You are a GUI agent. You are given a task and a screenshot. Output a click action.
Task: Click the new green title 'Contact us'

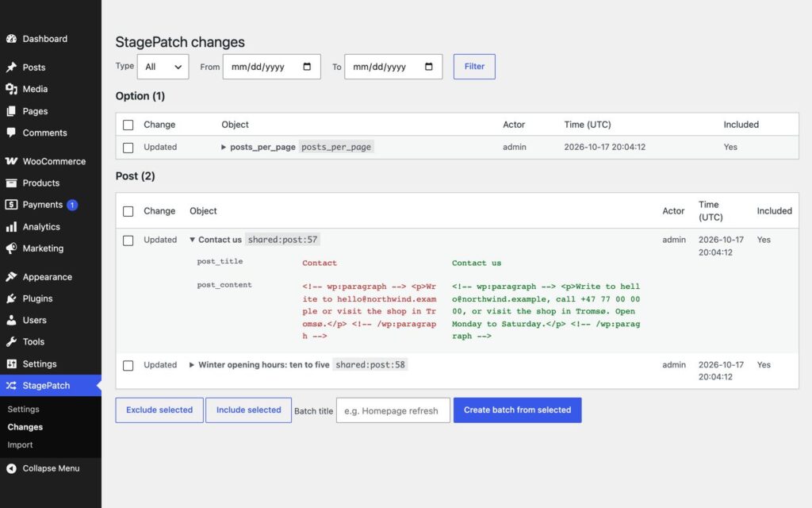[477, 263]
